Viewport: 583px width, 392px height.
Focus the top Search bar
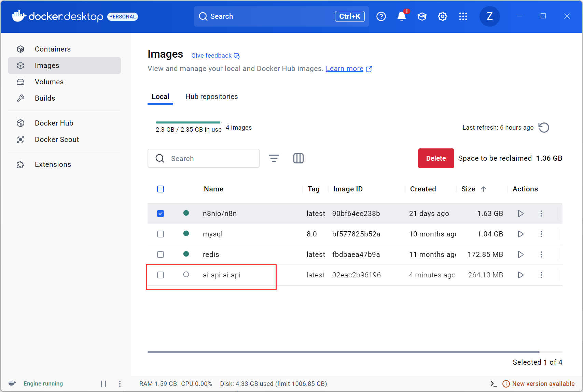pyautogui.click(x=281, y=16)
